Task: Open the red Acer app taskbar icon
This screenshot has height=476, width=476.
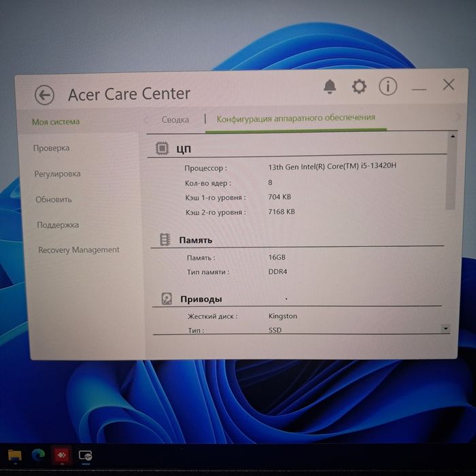Action: click(62, 455)
